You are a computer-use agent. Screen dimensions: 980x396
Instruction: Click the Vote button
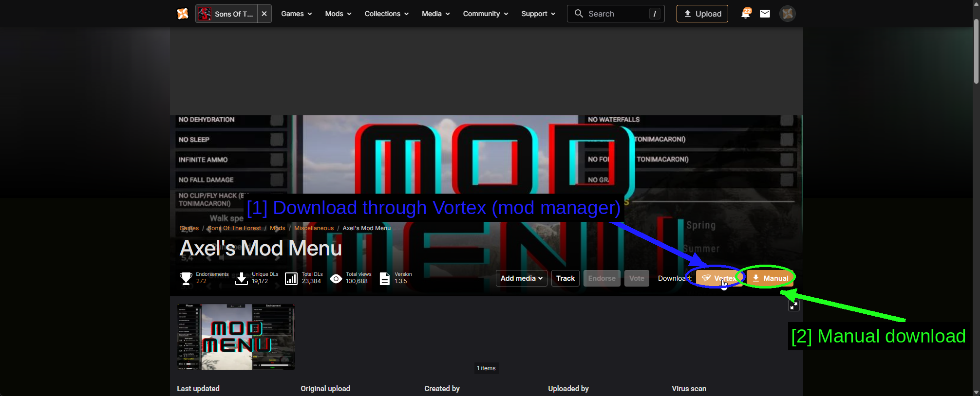click(637, 278)
